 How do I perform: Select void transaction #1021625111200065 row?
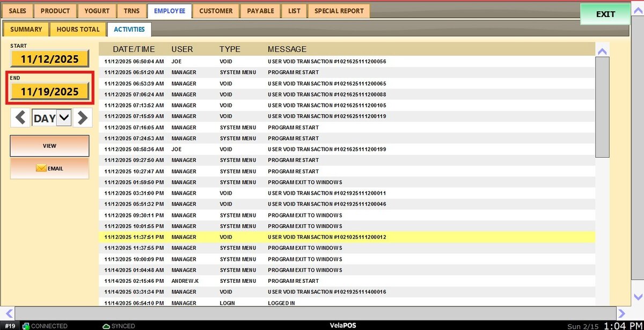point(347,83)
